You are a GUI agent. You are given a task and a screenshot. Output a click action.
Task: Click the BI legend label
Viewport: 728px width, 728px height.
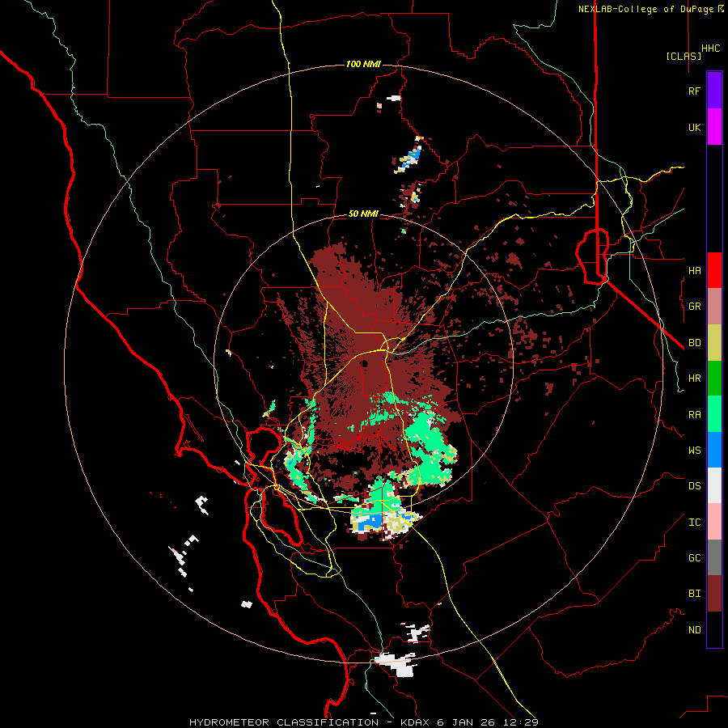click(694, 594)
